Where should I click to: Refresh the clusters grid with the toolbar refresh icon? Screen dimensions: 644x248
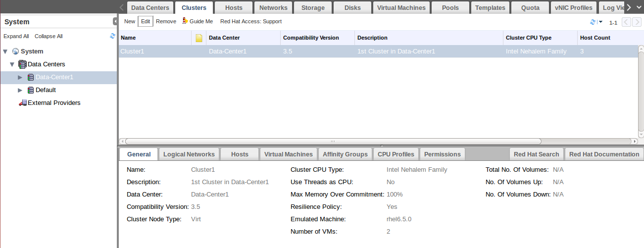pos(593,22)
